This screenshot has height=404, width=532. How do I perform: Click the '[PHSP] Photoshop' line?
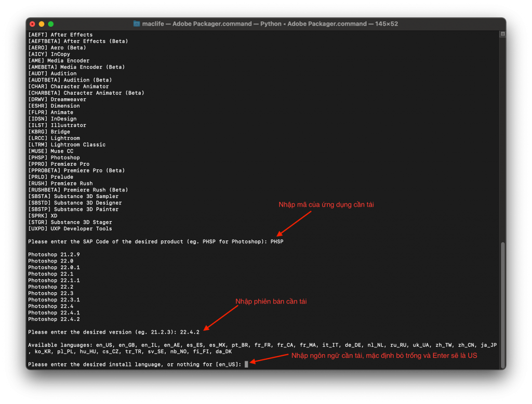click(x=54, y=158)
